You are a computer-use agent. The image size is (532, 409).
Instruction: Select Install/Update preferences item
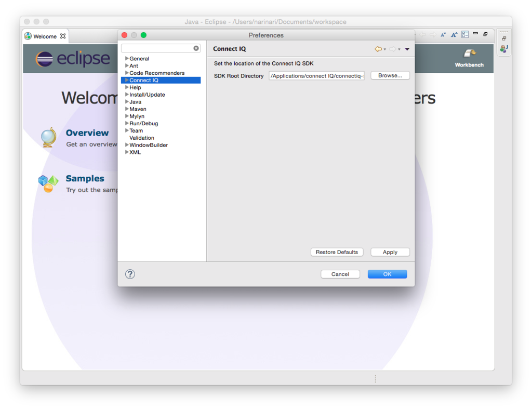(147, 95)
